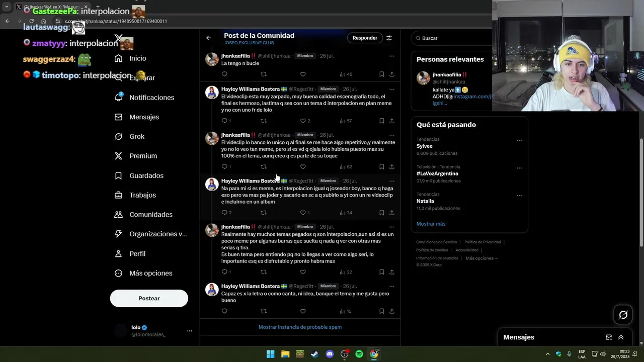Reply to the 'Na para mi si es meme' post
644x362 pixels.
pyautogui.click(x=224, y=213)
